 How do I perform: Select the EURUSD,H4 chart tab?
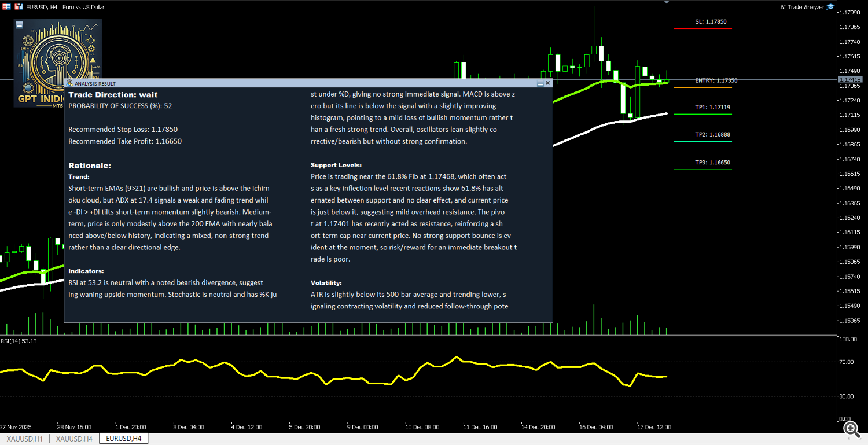coord(124,439)
